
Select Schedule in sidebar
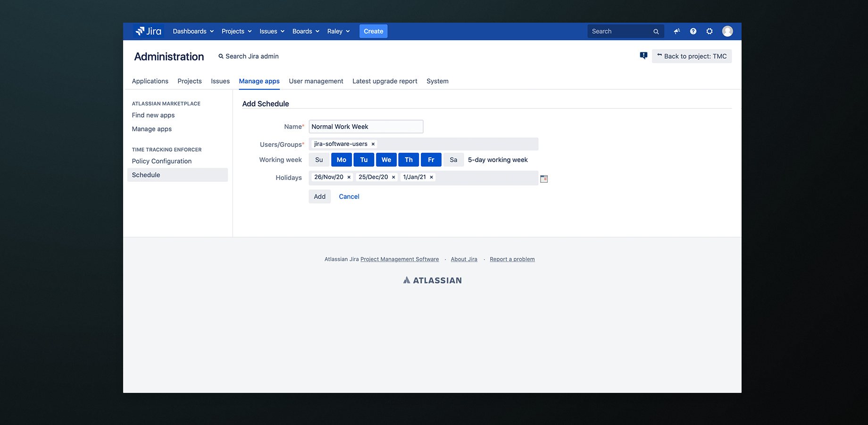coord(177,175)
